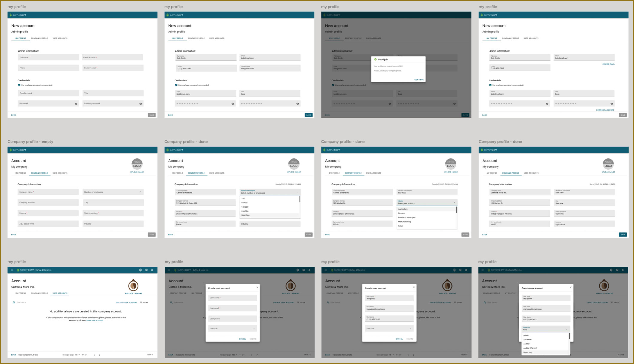
Task: Open Rows per page dropdown on undimmed User Accounts page
Action: click(77, 355)
